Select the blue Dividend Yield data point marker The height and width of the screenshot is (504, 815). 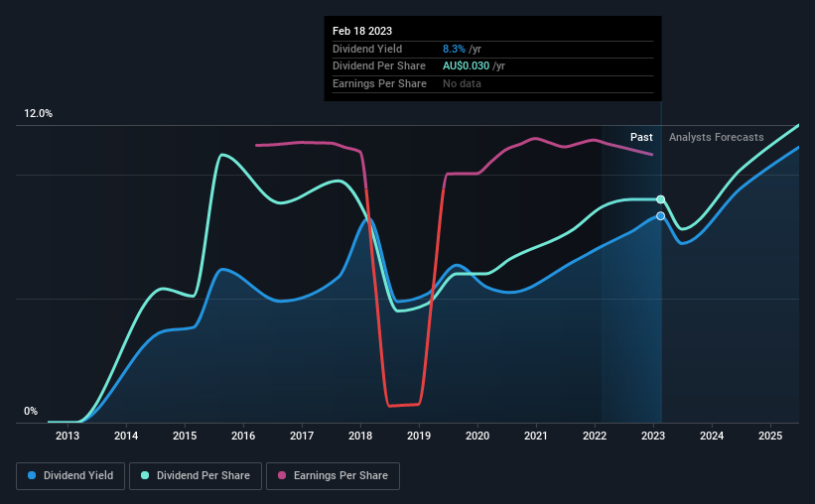click(660, 216)
